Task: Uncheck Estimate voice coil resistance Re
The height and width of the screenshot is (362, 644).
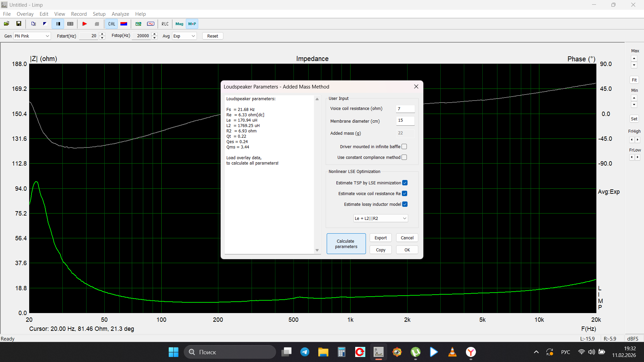Action: tap(405, 193)
